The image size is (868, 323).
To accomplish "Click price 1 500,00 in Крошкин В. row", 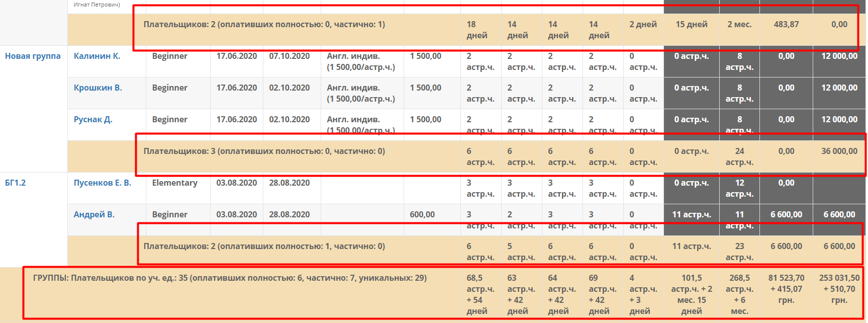I will [426, 88].
